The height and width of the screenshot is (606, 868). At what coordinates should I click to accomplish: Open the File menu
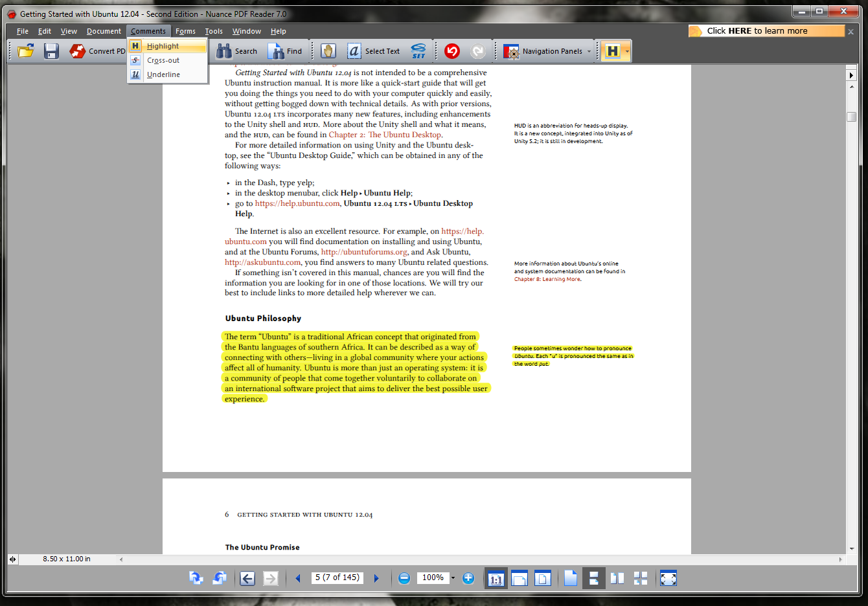click(x=23, y=31)
